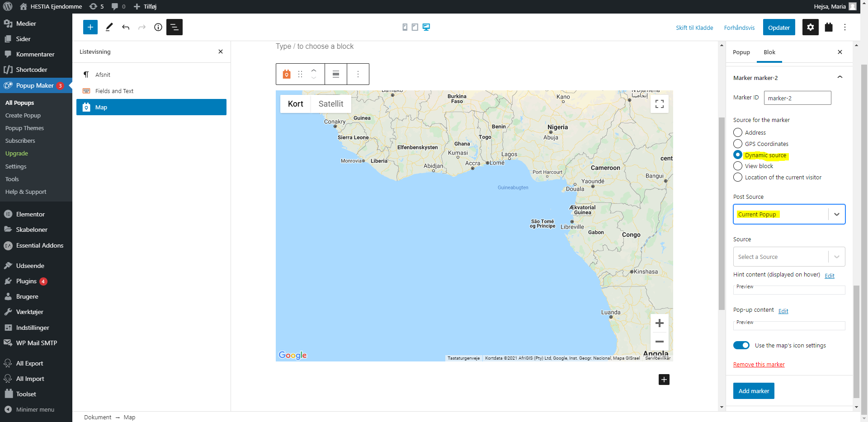Select GPS Coordinates as marker source
Image resolution: width=868 pixels, height=422 pixels.
point(738,144)
